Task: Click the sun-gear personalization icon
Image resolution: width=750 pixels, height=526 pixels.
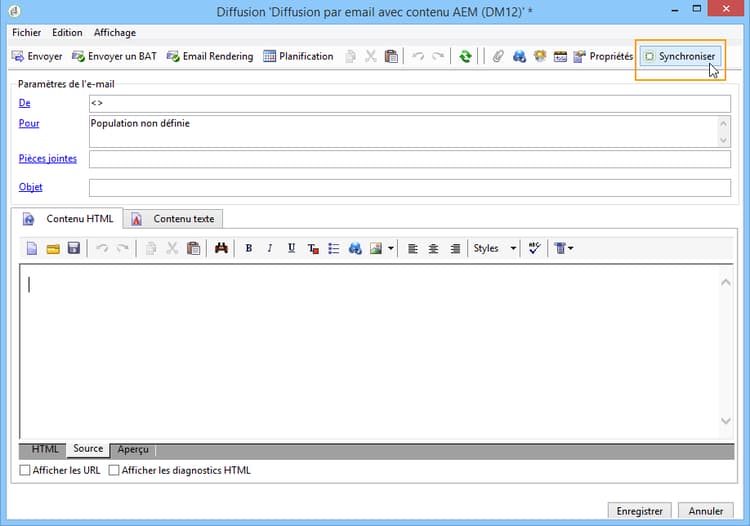Action: pos(540,56)
